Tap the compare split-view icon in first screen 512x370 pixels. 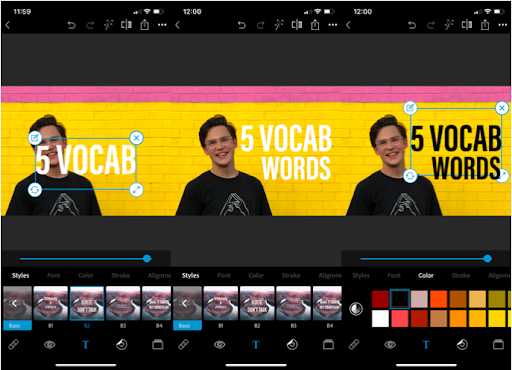tap(126, 25)
